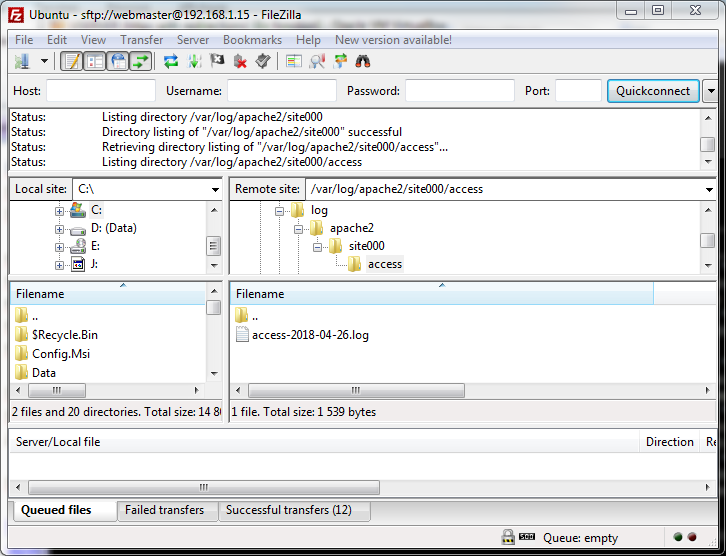Toggle the transfer queue display
Screen dimensions: 726x556
(x=140, y=61)
